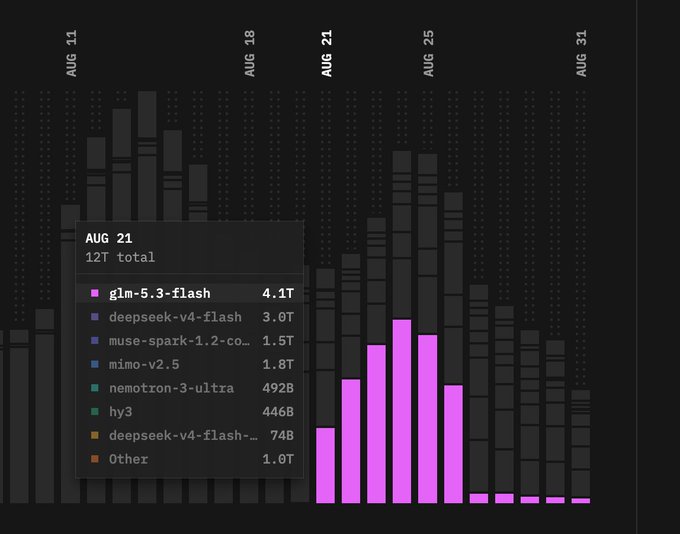Click the deepseek-v4-flash purple swatch
The width and height of the screenshot is (680, 534).
pos(95,317)
